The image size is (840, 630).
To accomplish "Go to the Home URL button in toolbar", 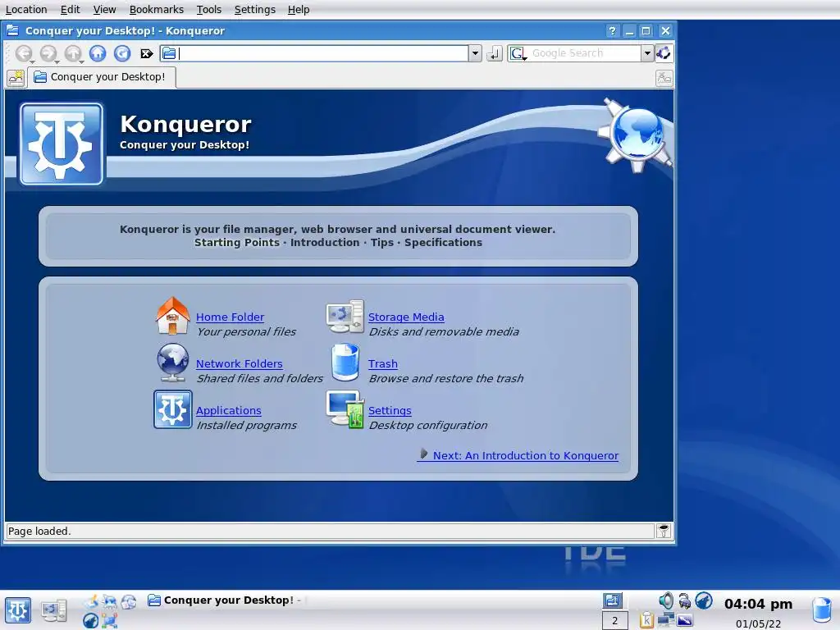I will click(x=98, y=53).
